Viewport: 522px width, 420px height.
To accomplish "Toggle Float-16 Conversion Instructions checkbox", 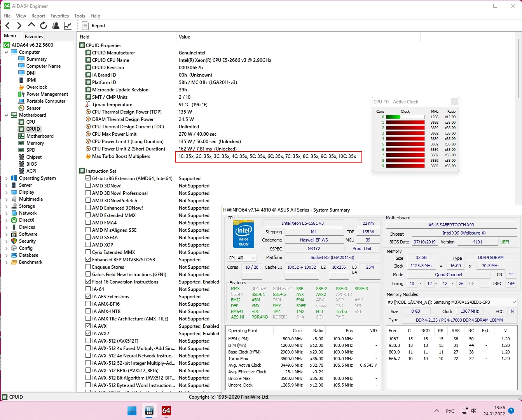I will click(88, 282).
